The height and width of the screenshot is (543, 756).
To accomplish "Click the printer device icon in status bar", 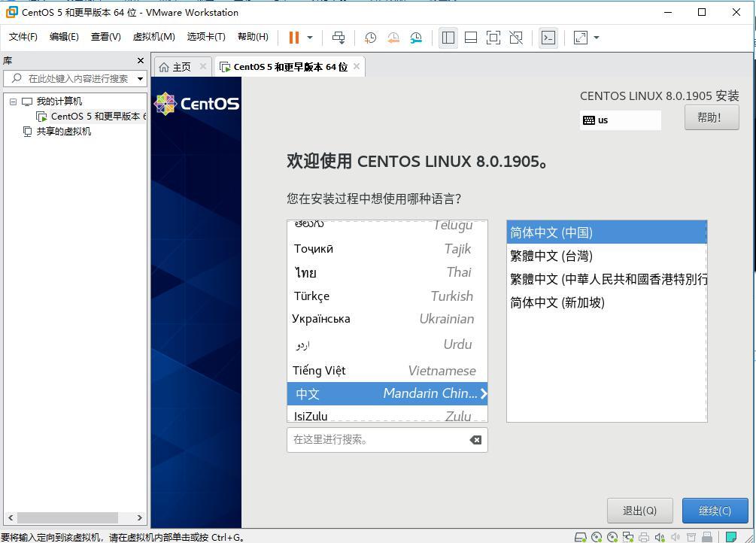I will point(644,537).
